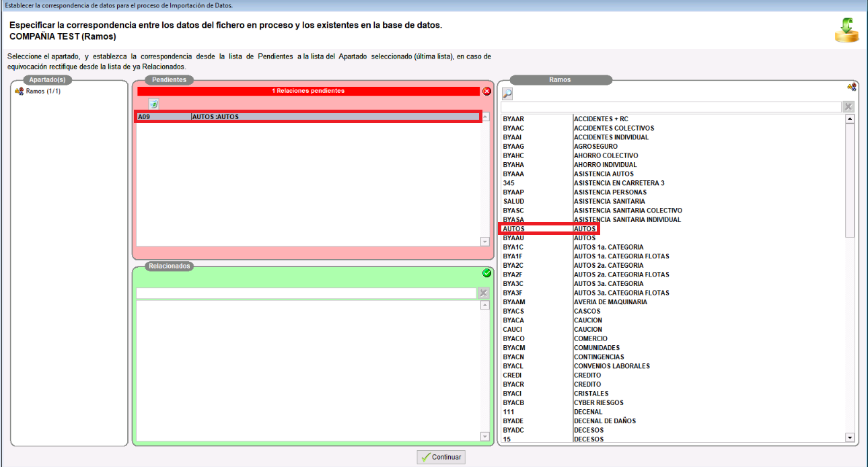Image resolution: width=868 pixels, height=467 pixels.
Task: Select the AGROSEGURO row
Action: (x=673, y=147)
